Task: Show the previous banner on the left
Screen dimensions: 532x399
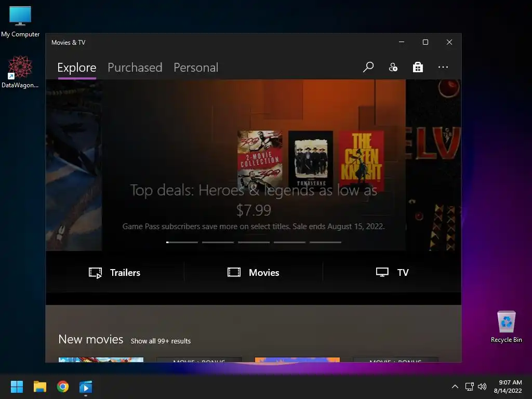Action: click(74, 165)
